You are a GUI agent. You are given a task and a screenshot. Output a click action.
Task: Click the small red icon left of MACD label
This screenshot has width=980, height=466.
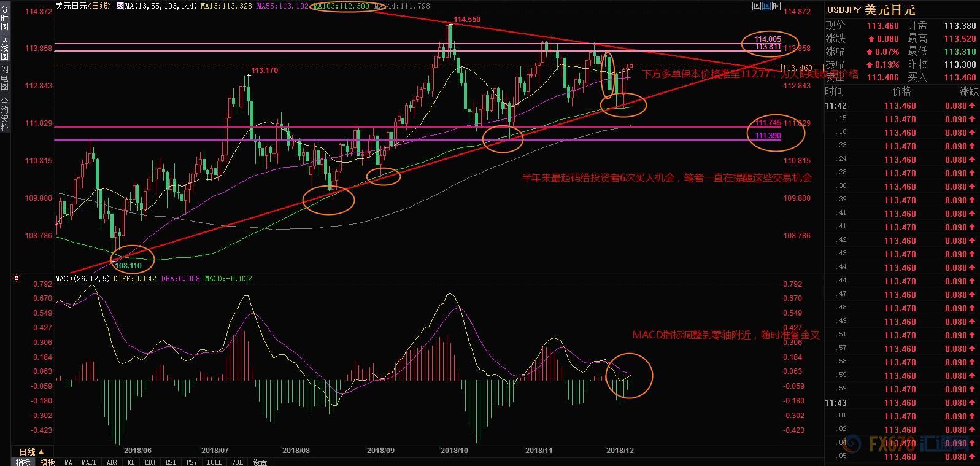pos(17,279)
